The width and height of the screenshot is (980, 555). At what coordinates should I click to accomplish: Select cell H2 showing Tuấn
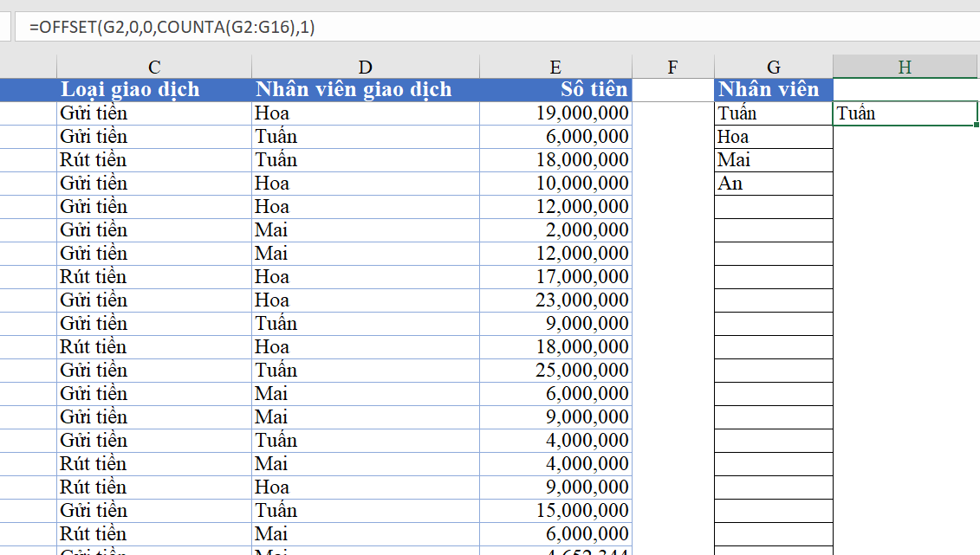pyautogui.click(x=905, y=113)
